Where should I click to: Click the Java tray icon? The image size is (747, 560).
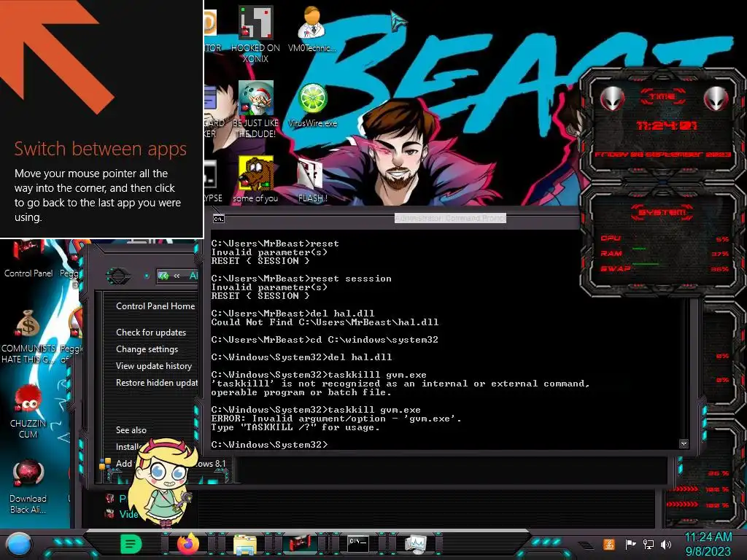pyautogui.click(x=609, y=544)
